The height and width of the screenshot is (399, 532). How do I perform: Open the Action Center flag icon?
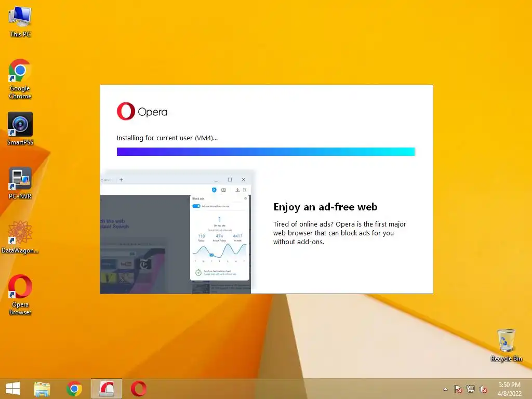pos(458,389)
